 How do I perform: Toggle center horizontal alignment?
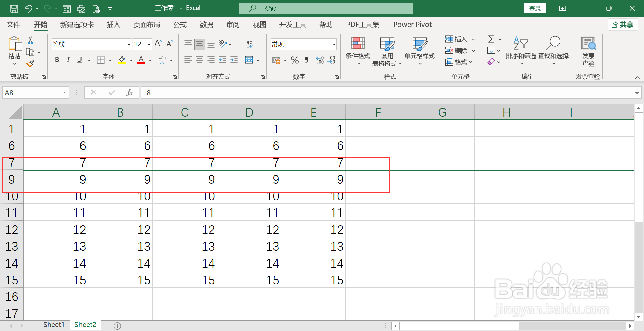pos(200,60)
